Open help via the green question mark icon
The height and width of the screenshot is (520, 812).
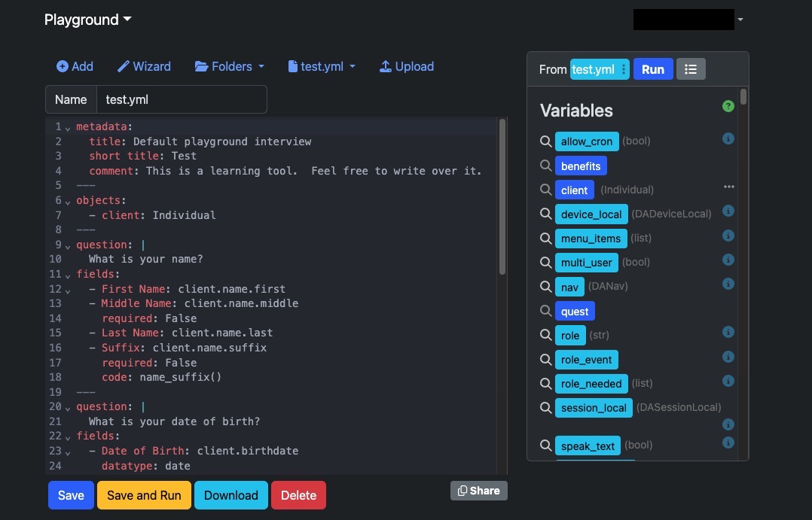point(728,106)
